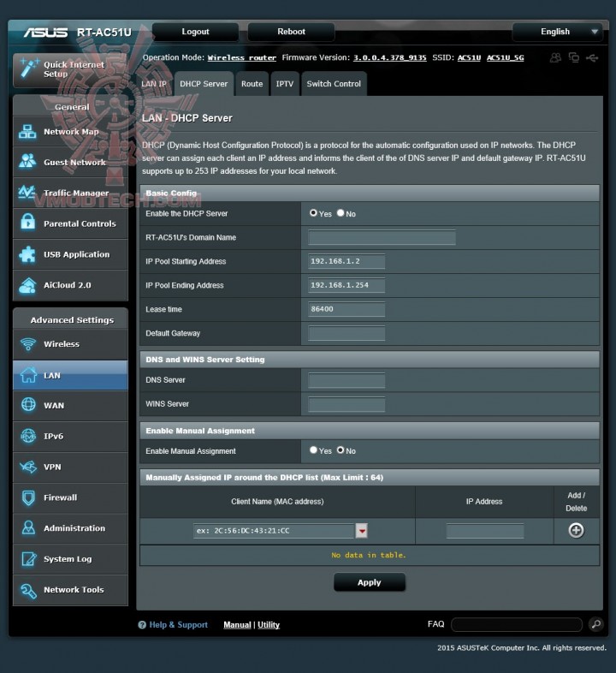Click the Default Gateway field

point(346,333)
